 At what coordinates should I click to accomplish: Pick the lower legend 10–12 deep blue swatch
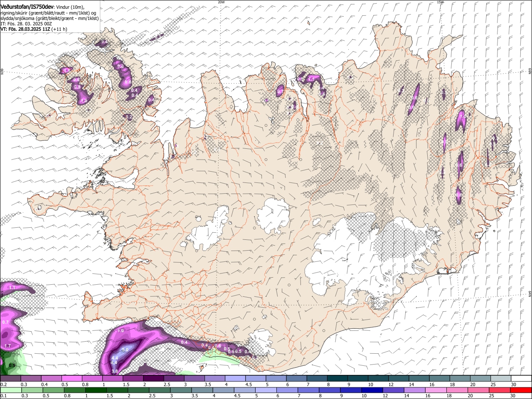click(x=372, y=390)
